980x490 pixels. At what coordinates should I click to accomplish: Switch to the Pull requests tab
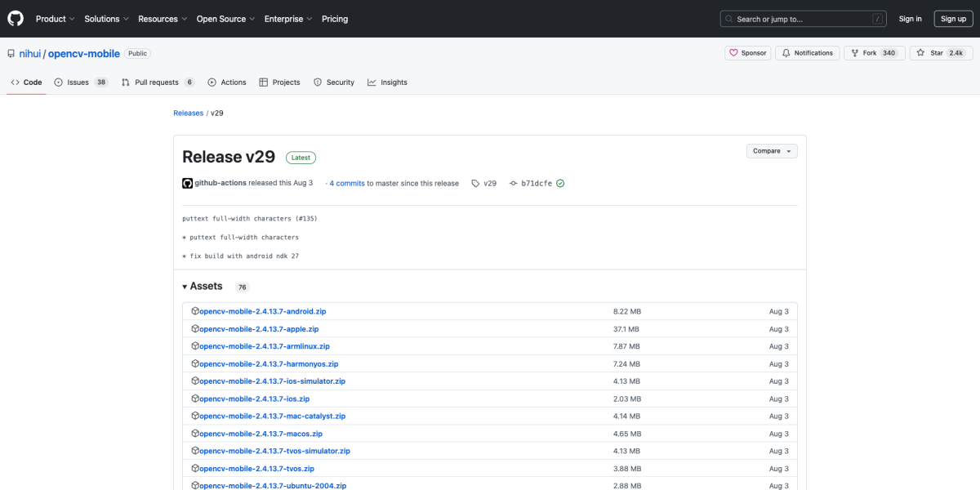click(x=156, y=82)
